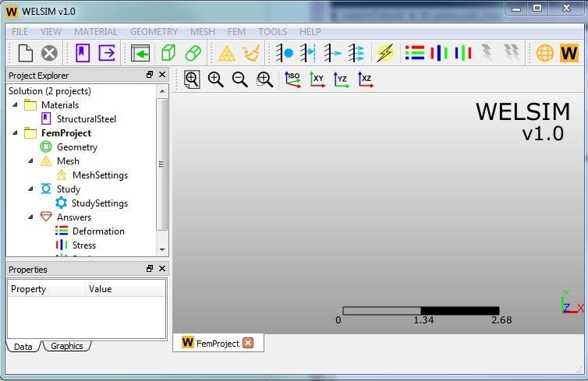This screenshot has height=381, width=588.
Task: Click the displacement constraint arrow-bar icon
Action: tap(308, 53)
